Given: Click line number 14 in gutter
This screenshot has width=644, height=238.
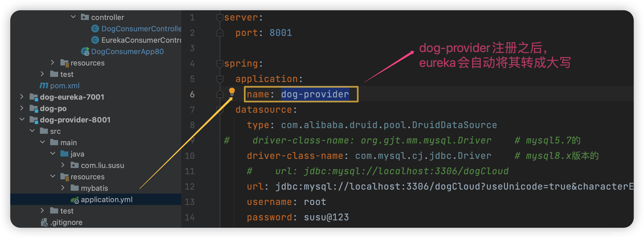Looking at the screenshot, I should tap(190, 217).
